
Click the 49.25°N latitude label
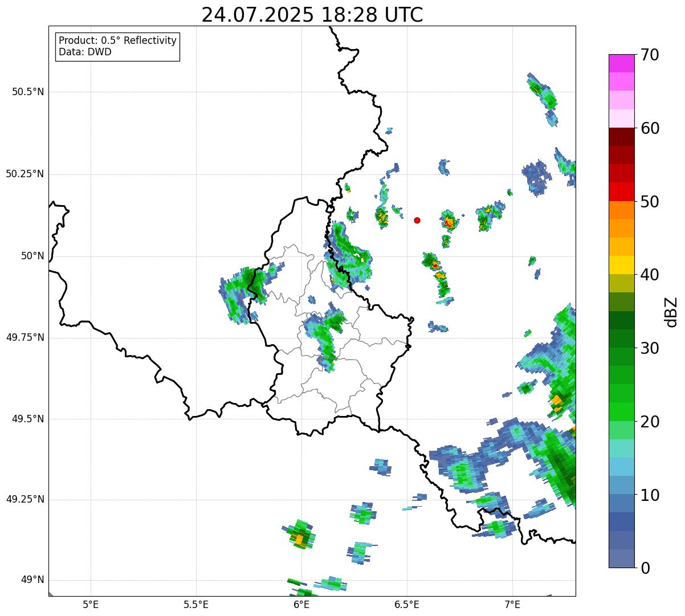(25, 499)
